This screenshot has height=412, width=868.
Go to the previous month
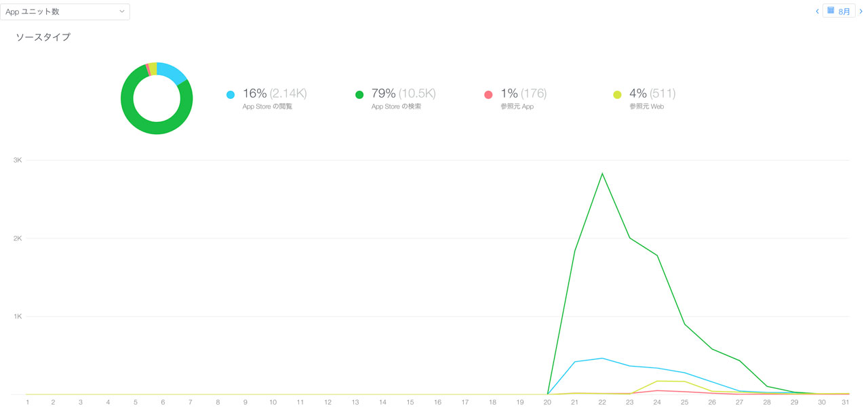(817, 12)
